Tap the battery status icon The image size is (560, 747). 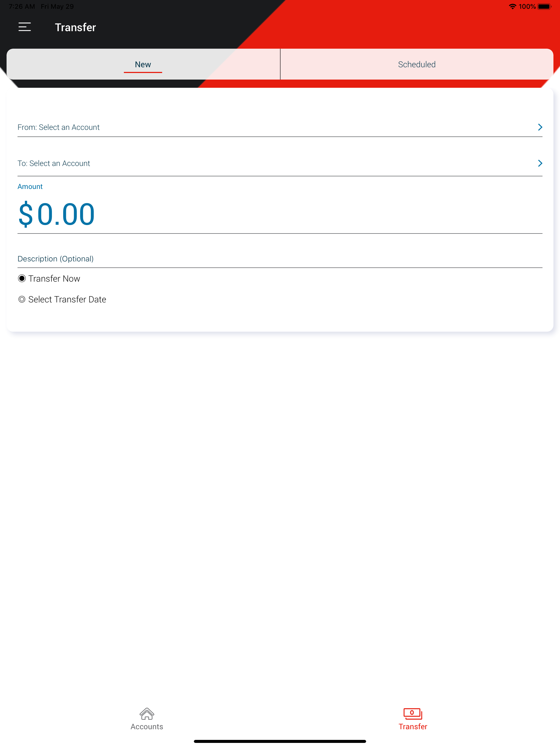[x=544, y=6]
